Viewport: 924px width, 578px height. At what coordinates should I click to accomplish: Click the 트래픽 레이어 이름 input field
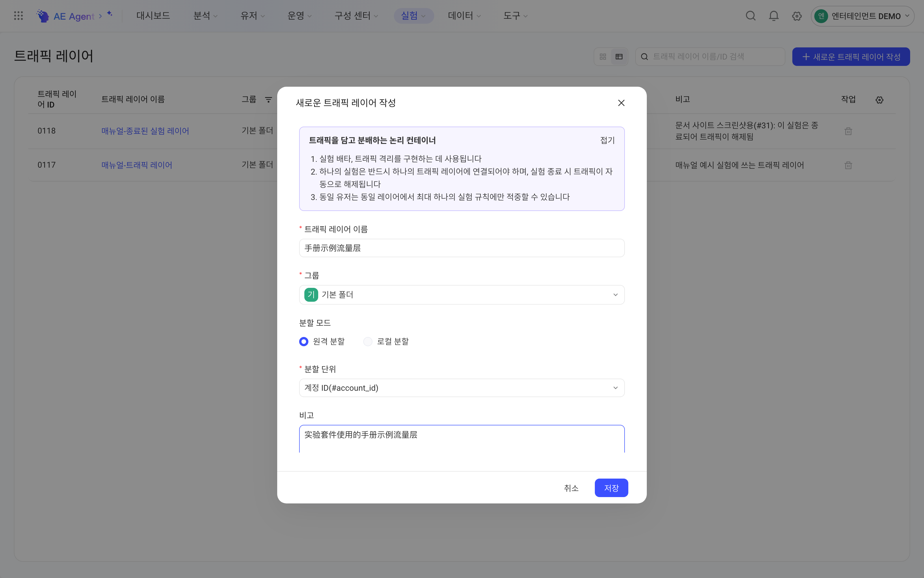[462, 248]
